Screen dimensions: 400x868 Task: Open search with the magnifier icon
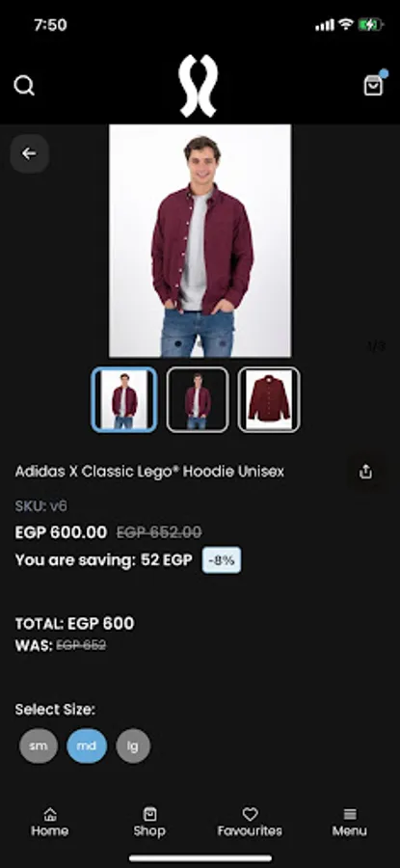point(24,86)
